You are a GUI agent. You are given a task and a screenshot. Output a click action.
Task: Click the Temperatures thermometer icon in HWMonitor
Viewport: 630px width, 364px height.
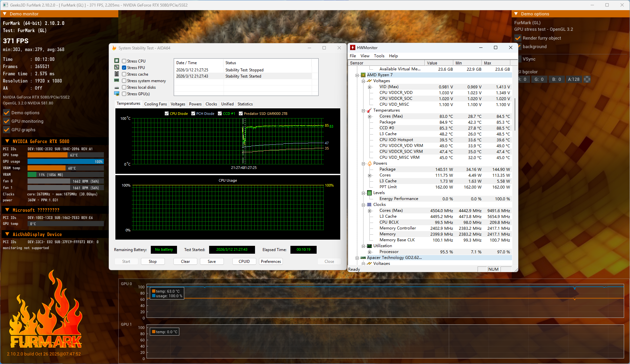click(369, 110)
